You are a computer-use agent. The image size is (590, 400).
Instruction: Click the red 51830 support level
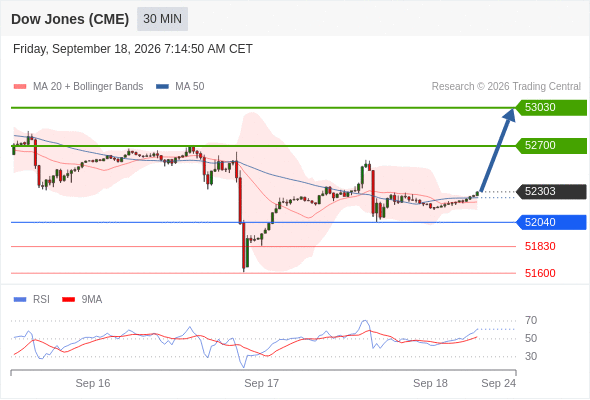coord(540,246)
